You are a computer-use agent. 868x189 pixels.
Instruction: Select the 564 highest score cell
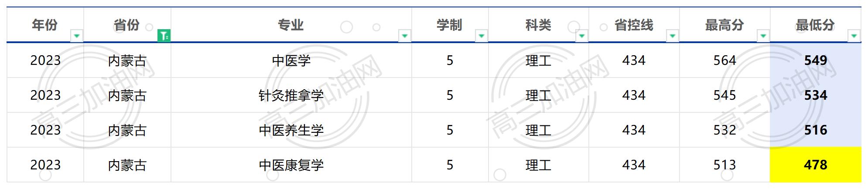coord(725,60)
